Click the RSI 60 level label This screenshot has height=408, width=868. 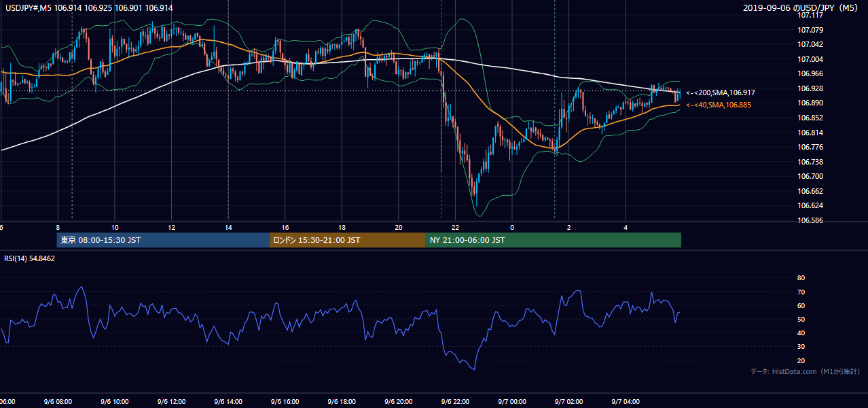801,305
